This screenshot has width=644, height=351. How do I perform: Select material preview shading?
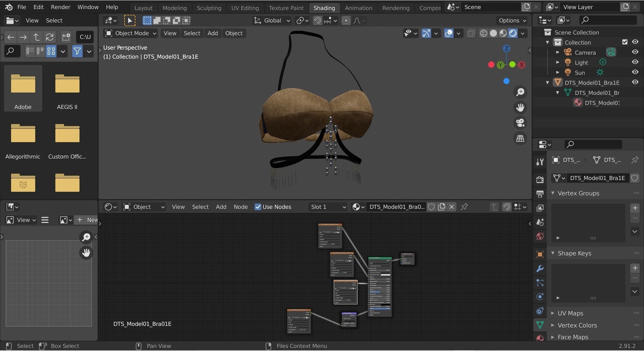click(503, 33)
